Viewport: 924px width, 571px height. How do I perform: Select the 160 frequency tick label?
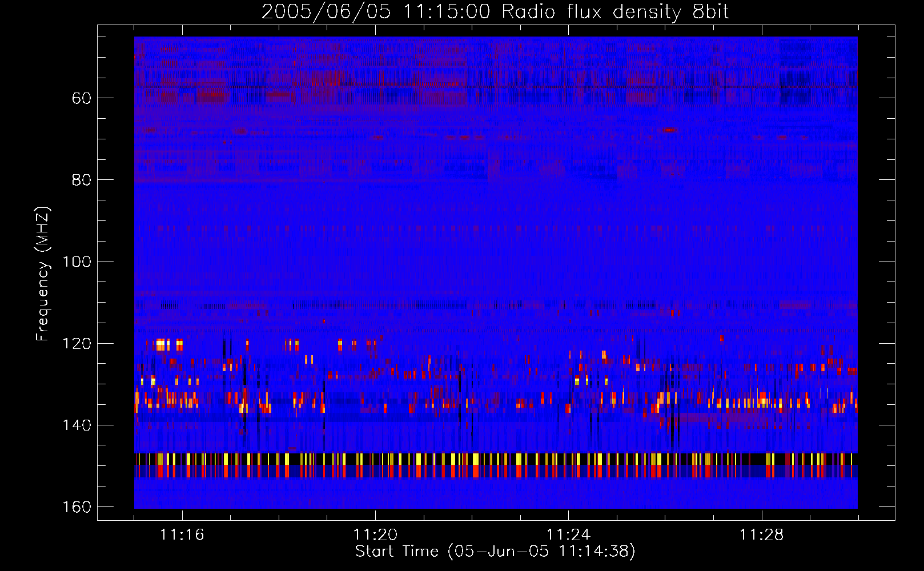click(x=77, y=507)
